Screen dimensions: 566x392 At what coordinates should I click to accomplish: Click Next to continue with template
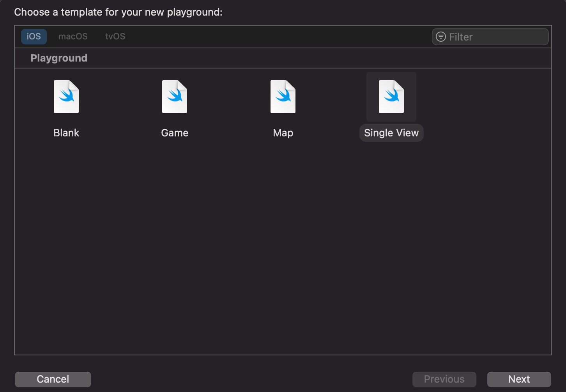(x=519, y=379)
